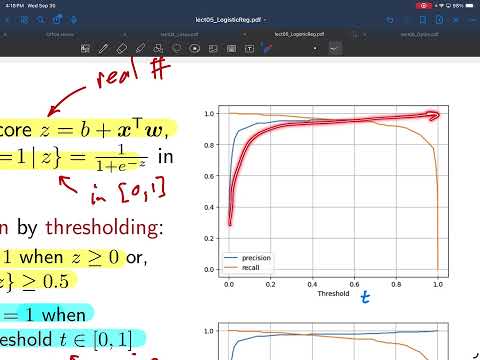The width and height of the screenshot is (480, 360).
Task: Activate the laser pointer tool
Action: tap(267, 48)
